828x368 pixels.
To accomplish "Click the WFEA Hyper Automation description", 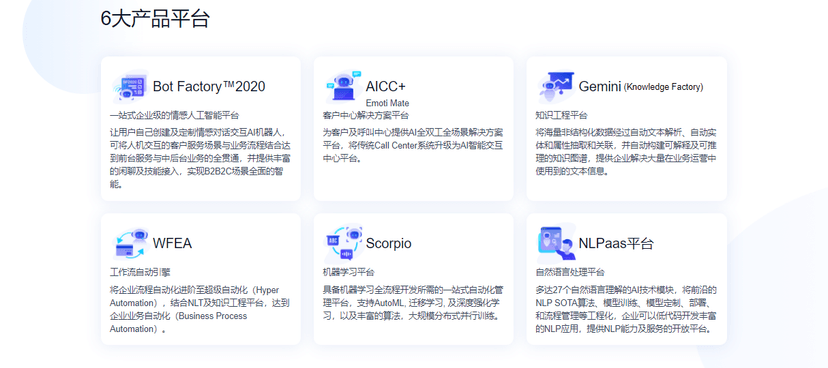I will pos(200,309).
